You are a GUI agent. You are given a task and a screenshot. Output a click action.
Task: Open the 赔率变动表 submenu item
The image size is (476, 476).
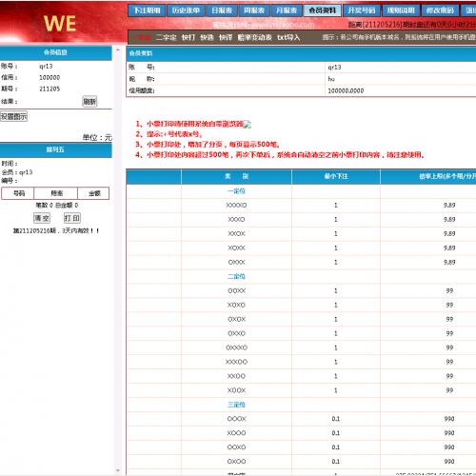pyautogui.click(x=254, y=37)
